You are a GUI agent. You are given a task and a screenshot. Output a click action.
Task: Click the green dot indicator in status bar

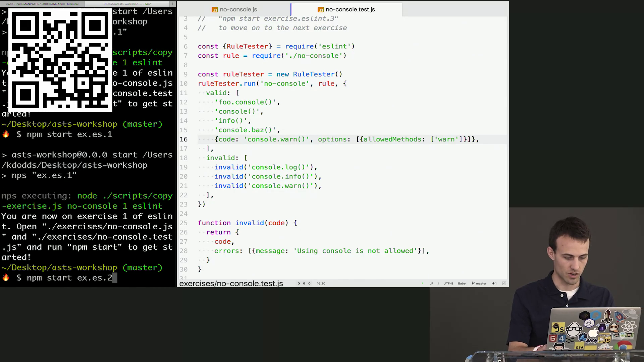(x=422, y=283)
